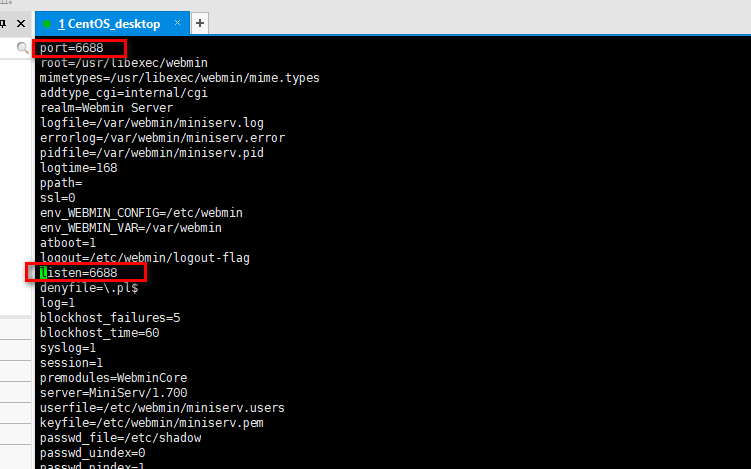Click the keyfile=/etc/webmin/miniserv.pem line
751x469 pixels.
[152, 423]
